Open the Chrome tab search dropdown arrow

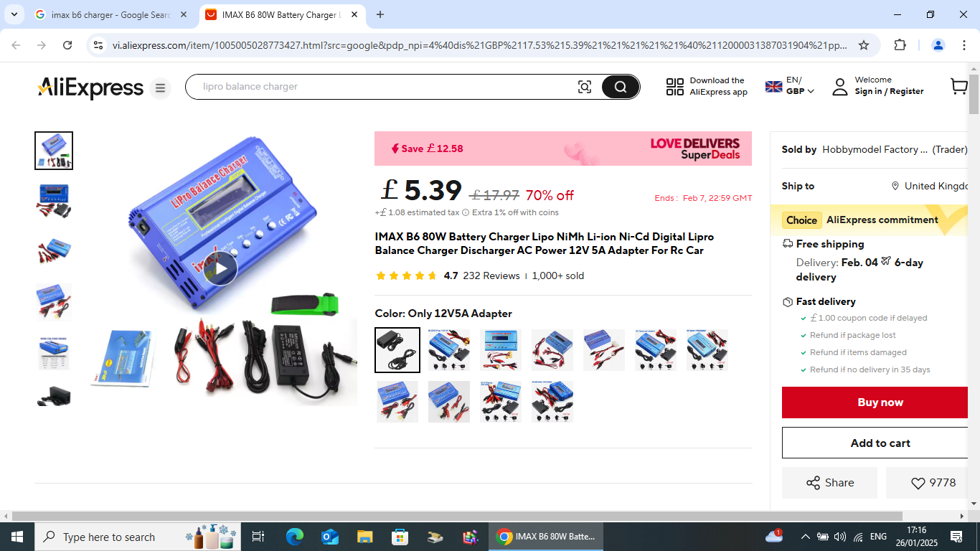(14, 14)
